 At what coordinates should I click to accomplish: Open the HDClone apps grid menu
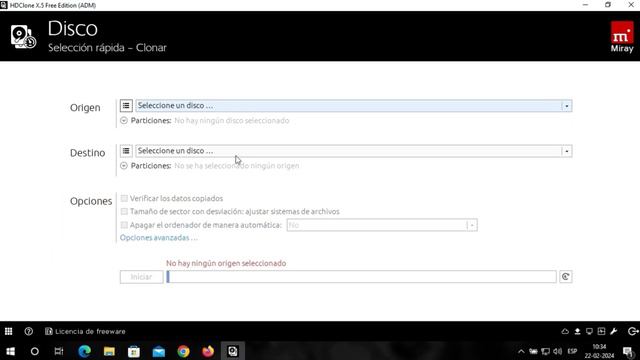[9, 331]
